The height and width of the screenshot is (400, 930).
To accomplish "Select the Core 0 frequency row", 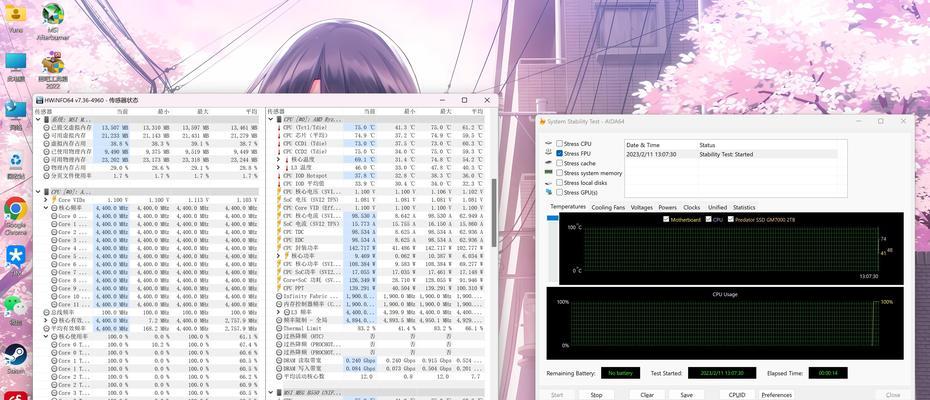I will click(151, 216).
